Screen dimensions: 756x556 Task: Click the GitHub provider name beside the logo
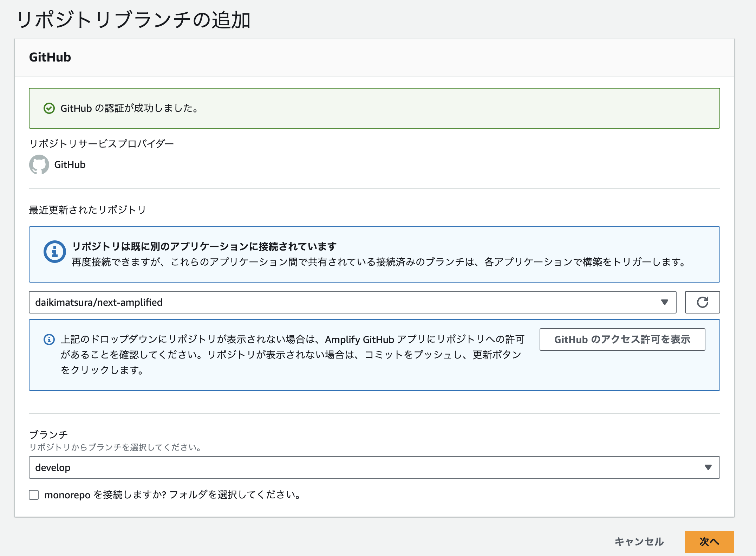click(x=70, y=164)
